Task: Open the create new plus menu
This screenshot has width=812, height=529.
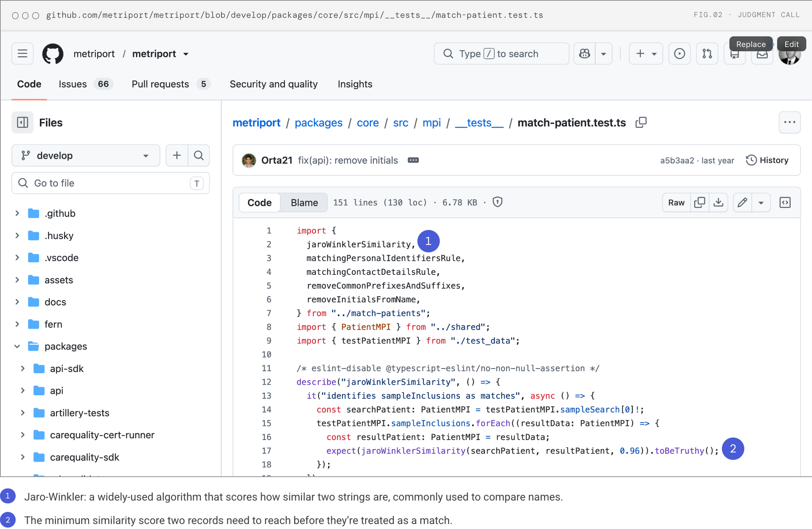Action: (646, 54)
